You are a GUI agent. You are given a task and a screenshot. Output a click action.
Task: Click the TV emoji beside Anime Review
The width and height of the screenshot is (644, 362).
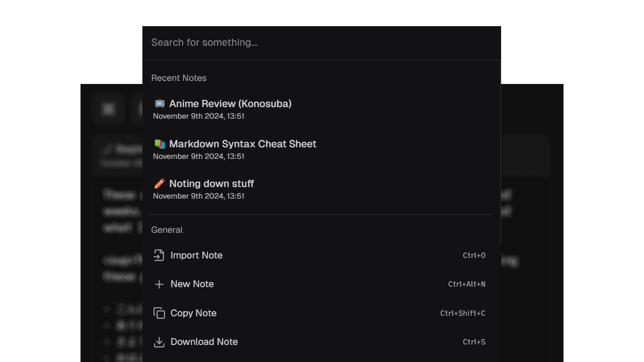[159, 104]
